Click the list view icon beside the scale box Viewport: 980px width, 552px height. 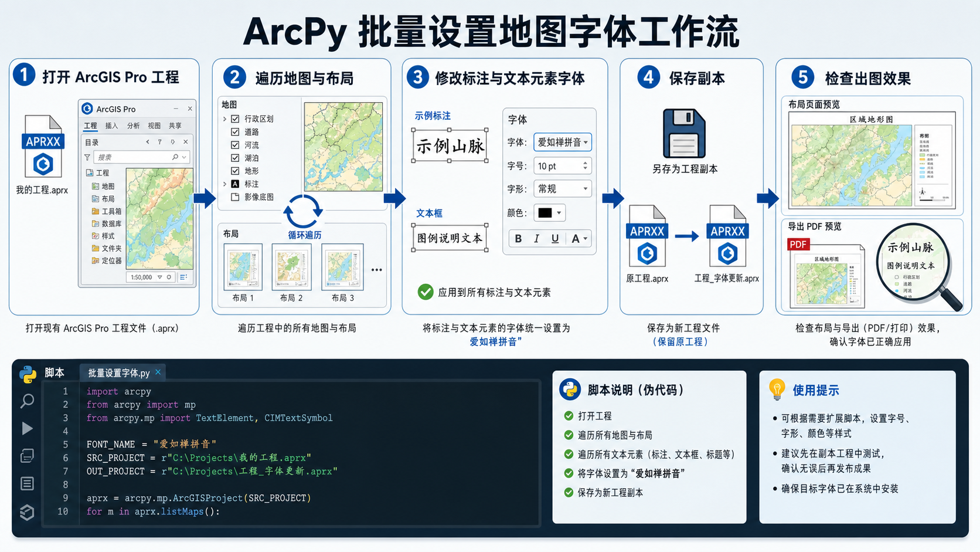[183, 277]
